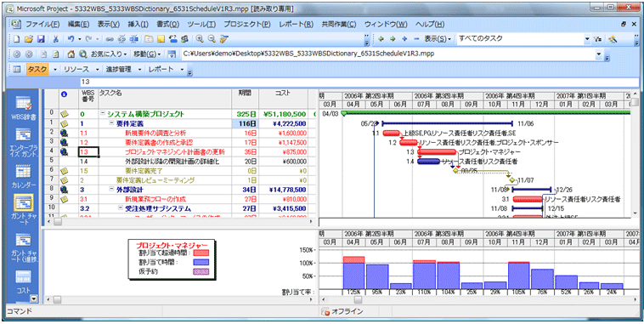Image resolution: width=644 pixels, height=324 pixels.
Task: Open the プロジェクト(P) menu
Action: (247, 25)
